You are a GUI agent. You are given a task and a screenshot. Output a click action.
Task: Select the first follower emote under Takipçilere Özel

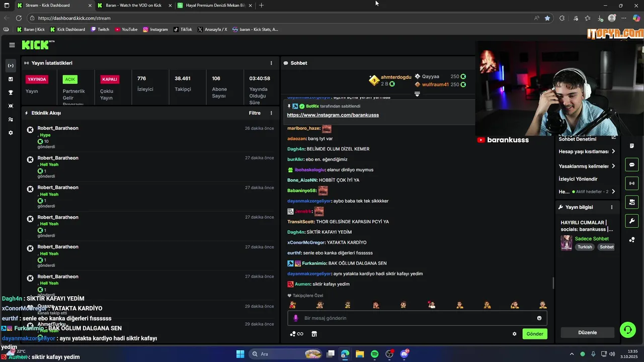292,305
